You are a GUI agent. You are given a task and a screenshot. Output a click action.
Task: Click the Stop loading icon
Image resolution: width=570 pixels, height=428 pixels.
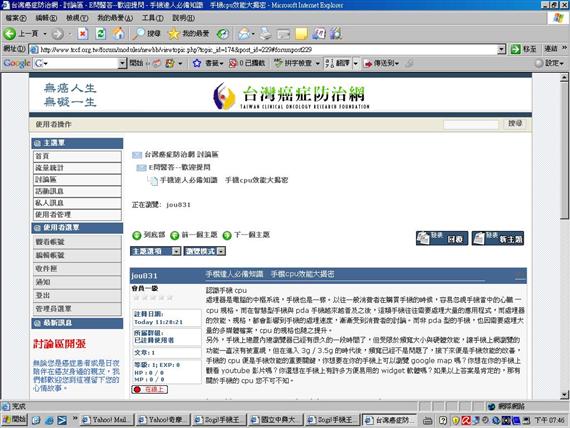(83, 34)
